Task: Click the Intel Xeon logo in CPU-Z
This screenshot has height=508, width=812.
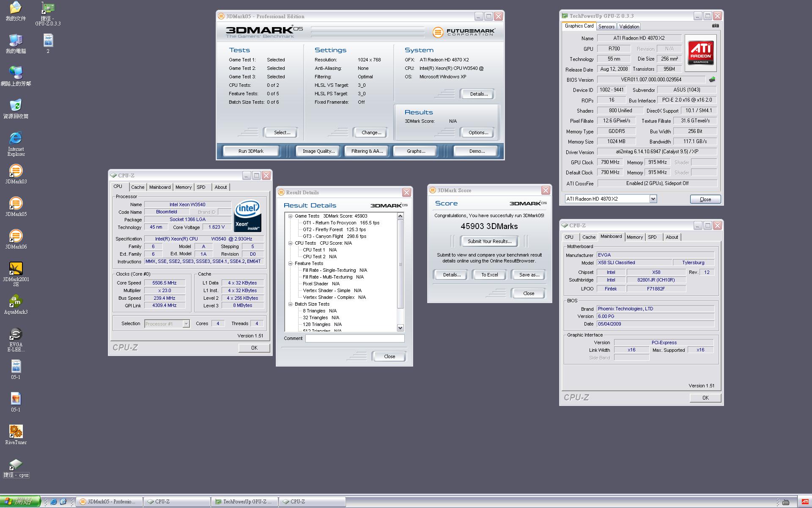Action: pos(247,215)
